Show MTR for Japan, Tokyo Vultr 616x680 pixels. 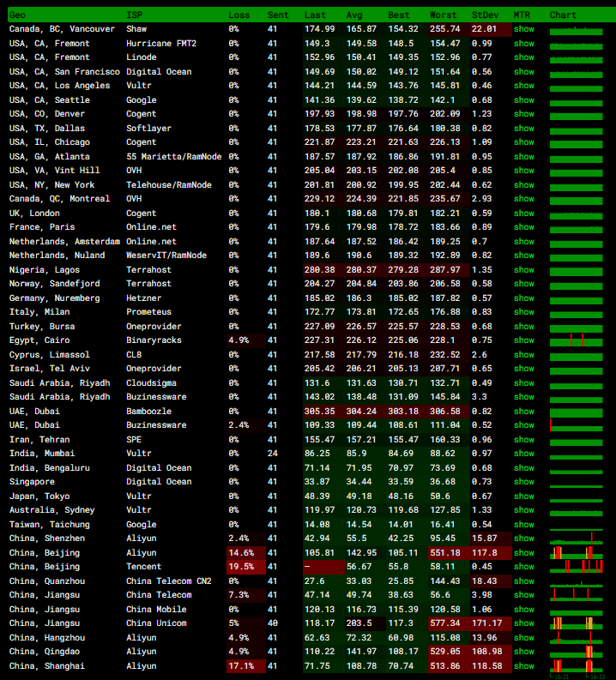(523, 496)
